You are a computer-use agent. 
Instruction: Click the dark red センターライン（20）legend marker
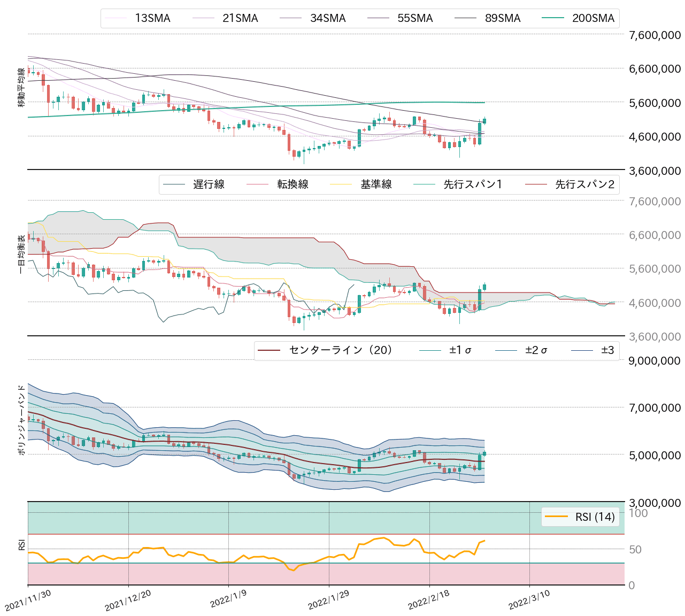(271, 350)
